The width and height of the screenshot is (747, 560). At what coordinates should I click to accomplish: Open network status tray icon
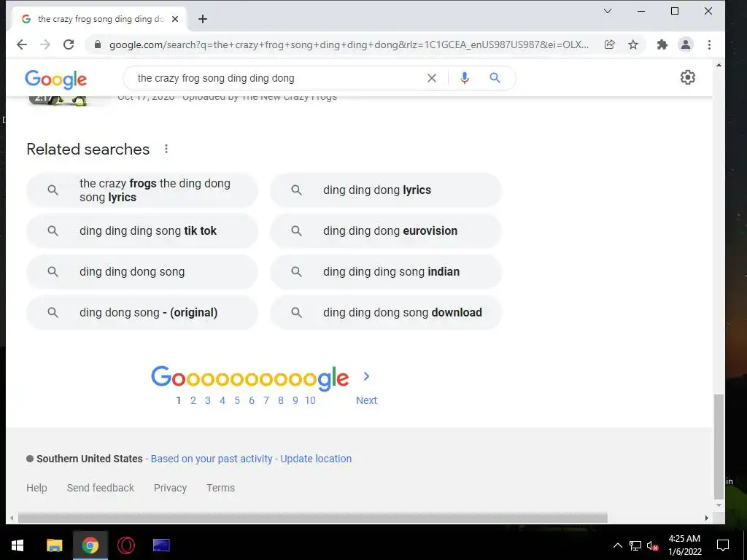coord(635,545)
